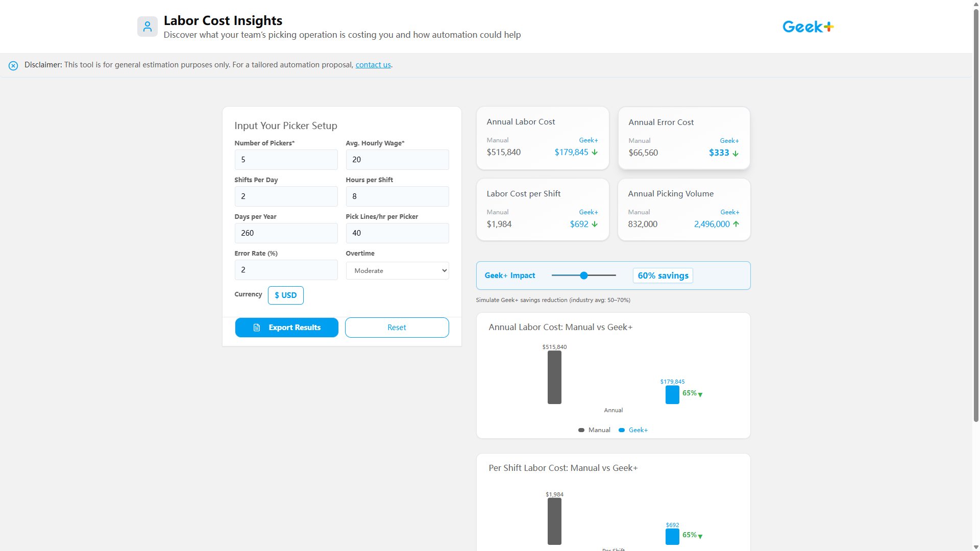Select the $ USD currency option
The height and width of the screenshot is (551, 980).
285,295
